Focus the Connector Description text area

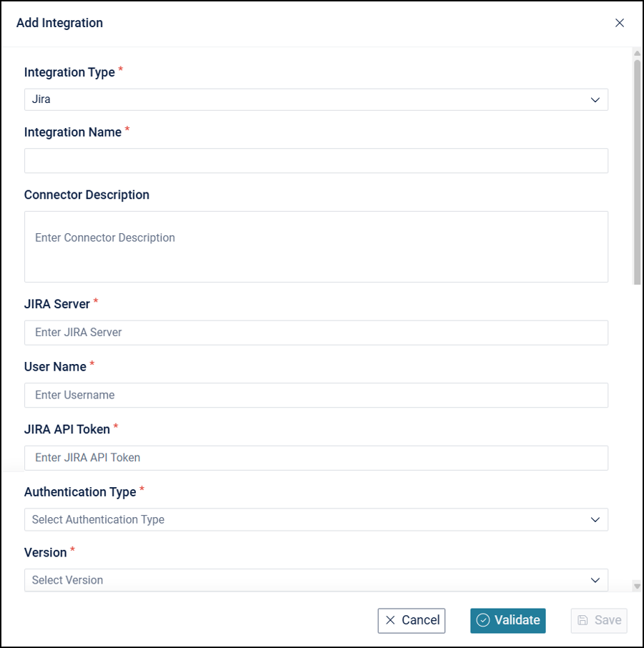(316, 246)
